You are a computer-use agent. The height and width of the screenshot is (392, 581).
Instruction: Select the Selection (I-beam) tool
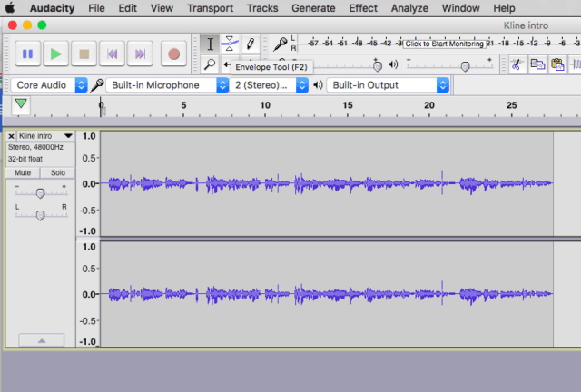(210, 44)
